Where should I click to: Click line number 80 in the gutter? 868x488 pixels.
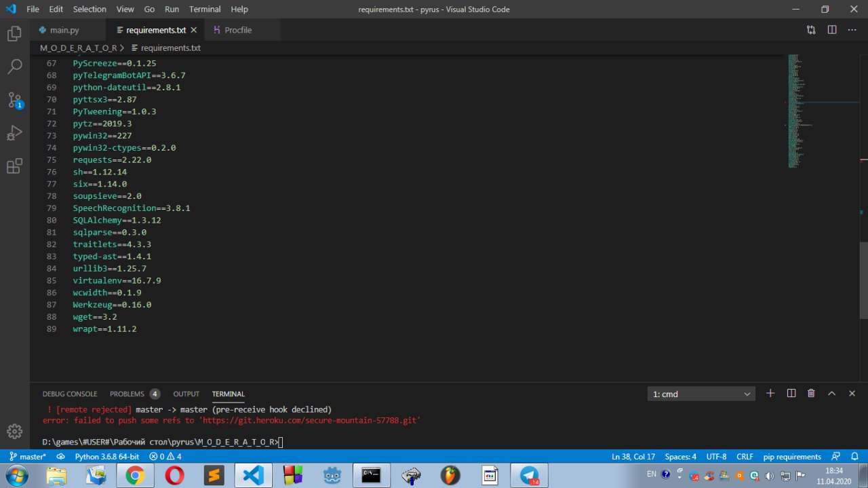pos(52,220)
